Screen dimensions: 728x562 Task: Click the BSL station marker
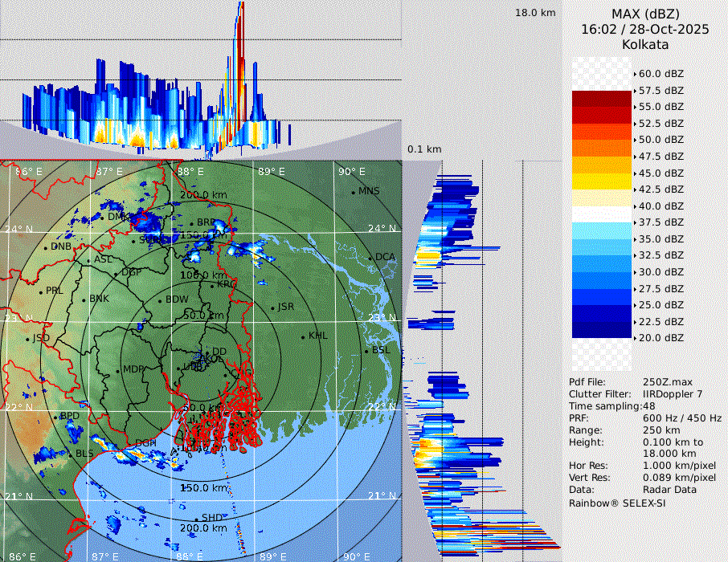pos(367,351)
